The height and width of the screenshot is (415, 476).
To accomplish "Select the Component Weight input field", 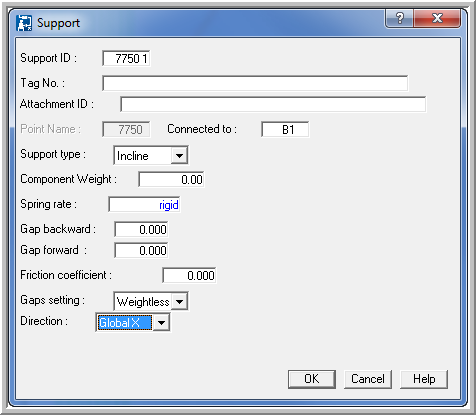I will 171,179.
